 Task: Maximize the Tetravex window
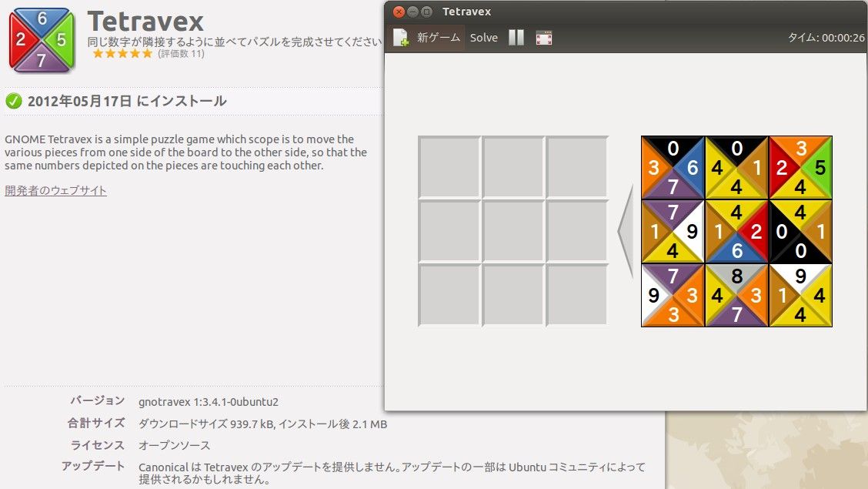(426, 12)
